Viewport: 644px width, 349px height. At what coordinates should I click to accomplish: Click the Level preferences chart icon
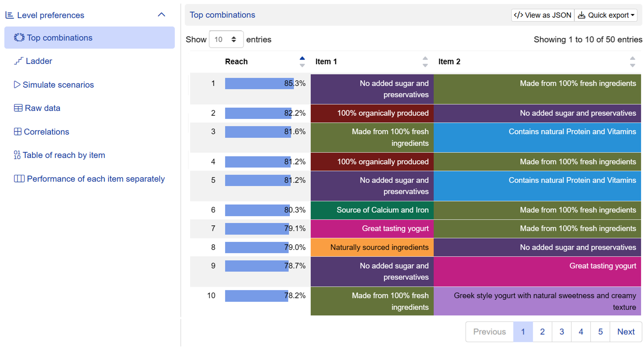click(9, 15)
